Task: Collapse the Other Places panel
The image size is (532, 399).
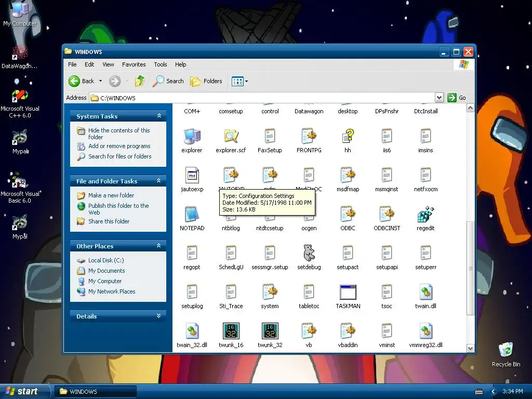Action: [159, 246]
